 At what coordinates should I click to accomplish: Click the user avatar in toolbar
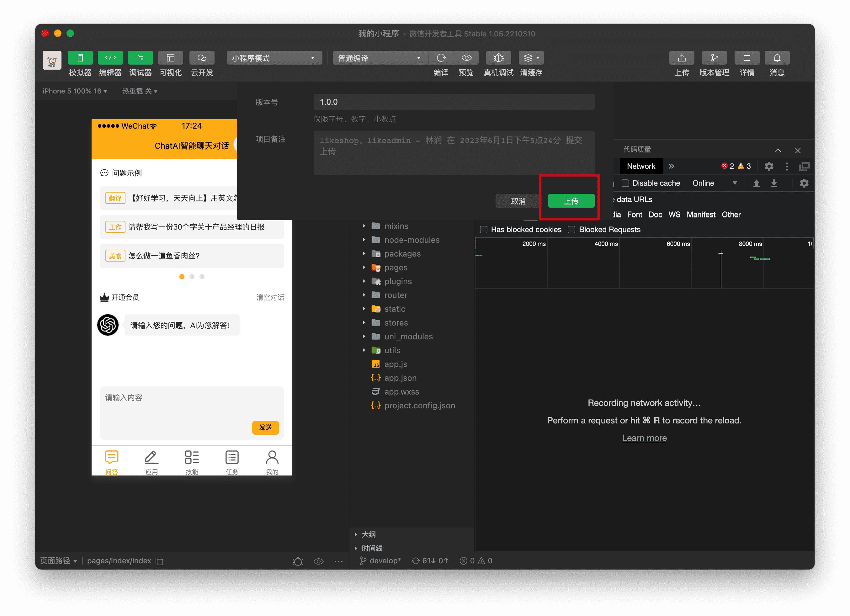coord(52,60)
